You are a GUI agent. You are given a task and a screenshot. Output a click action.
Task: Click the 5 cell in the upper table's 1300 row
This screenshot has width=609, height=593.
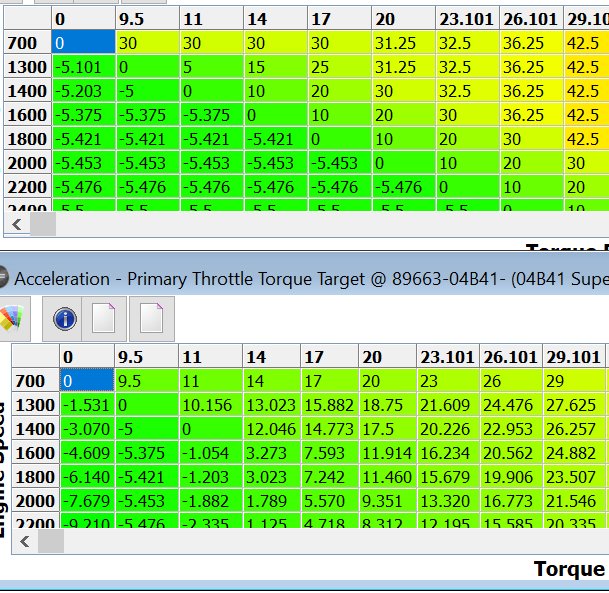pos(212,67)
